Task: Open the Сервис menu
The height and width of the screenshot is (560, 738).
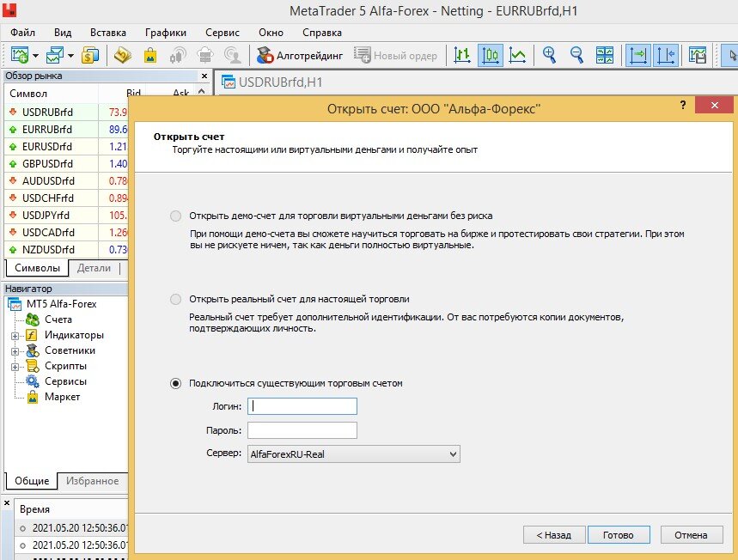Action: pos(223,33)
